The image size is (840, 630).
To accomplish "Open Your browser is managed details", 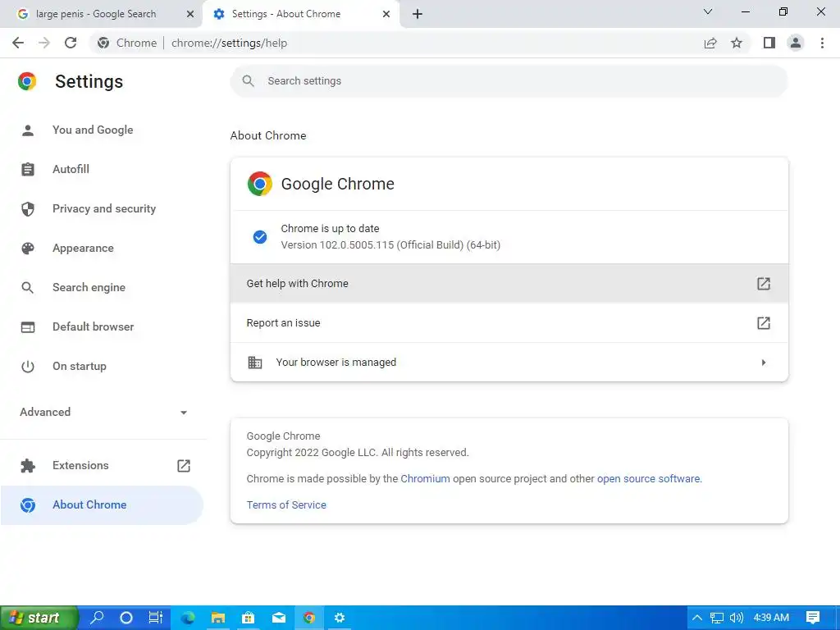I will point(509,363).
